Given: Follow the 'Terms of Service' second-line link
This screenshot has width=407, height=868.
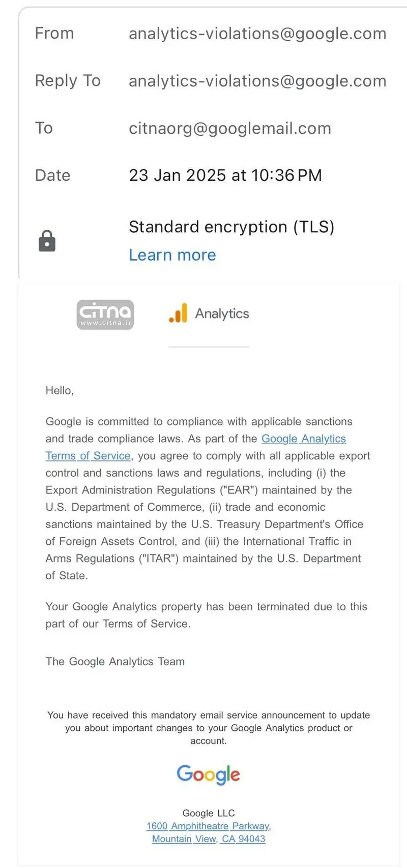Looking at the screenshot, I should click(x=88, y=456).
